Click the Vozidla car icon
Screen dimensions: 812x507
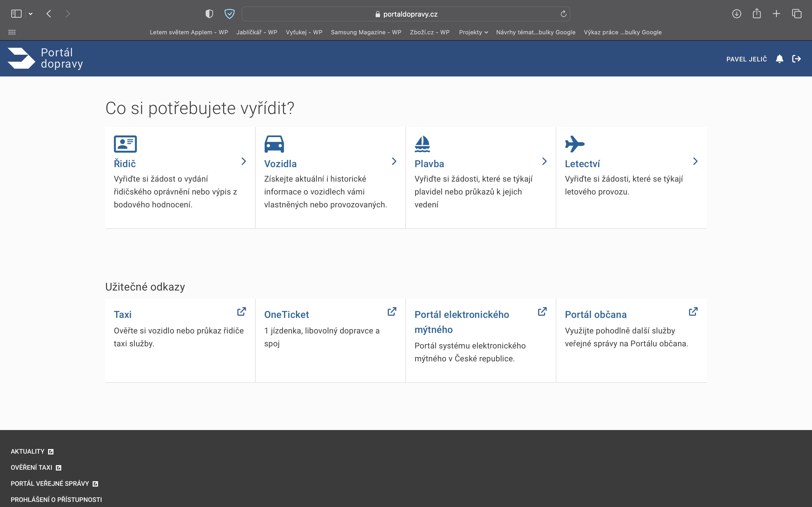[x=274, y=144]
